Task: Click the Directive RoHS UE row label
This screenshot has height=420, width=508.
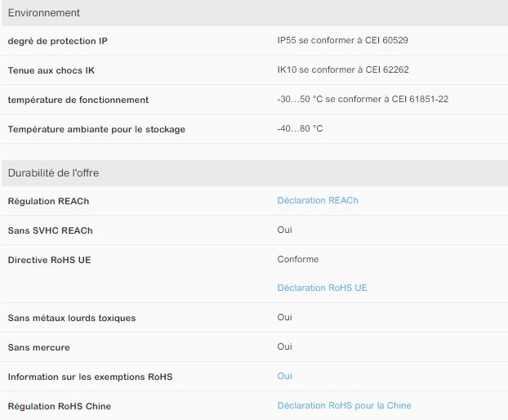Action: pos(48,260)
